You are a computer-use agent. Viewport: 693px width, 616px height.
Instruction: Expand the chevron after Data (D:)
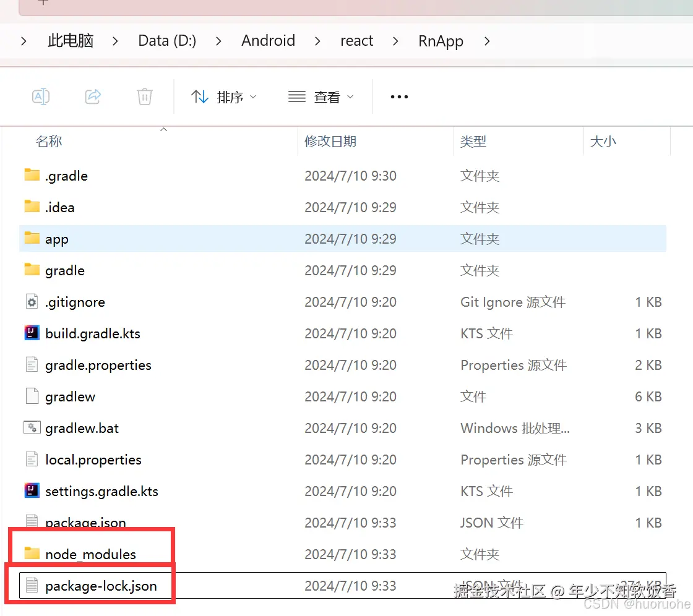[x=218, y=41]
